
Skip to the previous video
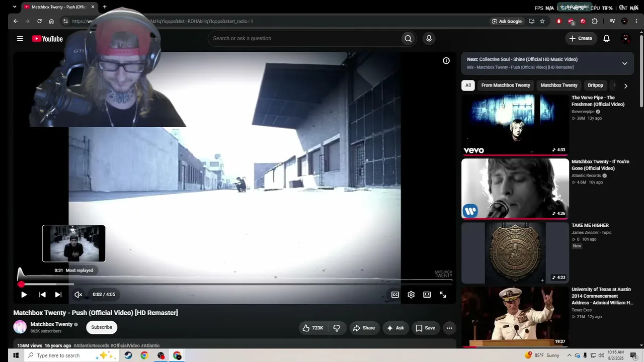[x=42, y=295]
